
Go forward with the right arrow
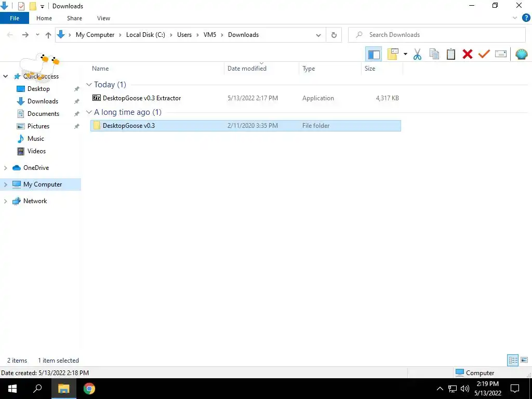tap(25, 35)
